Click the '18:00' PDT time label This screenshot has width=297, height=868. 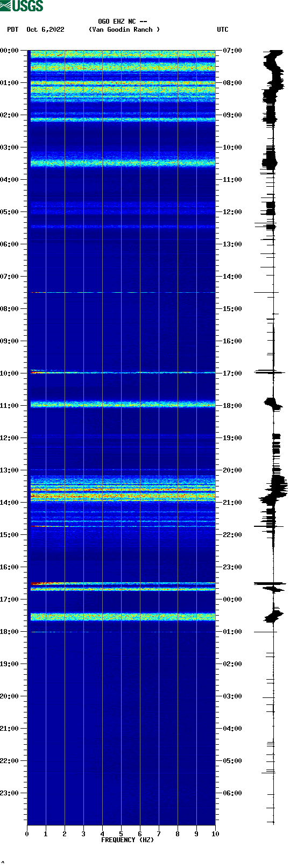click(x=10, y=632)
